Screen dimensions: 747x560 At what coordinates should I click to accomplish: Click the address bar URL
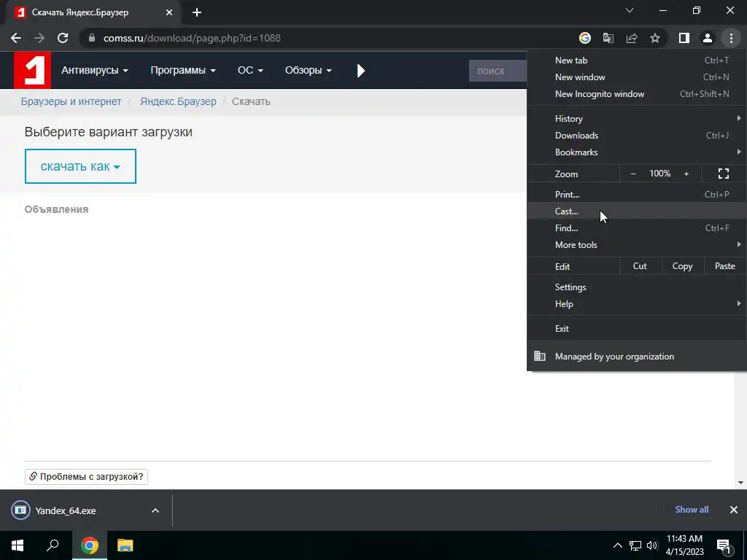click(x=192, y=38)
